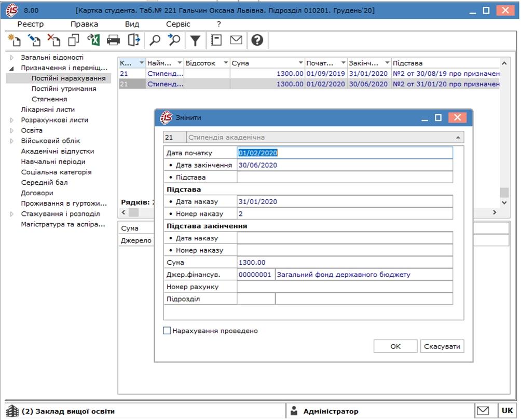Select Стягнення in the tree

[x=49, y=99]
